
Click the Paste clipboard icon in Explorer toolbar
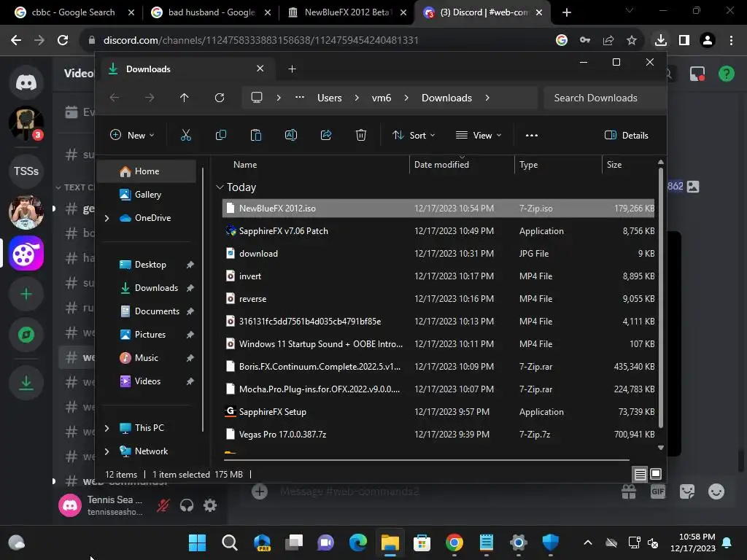click(x=256, y=135)
